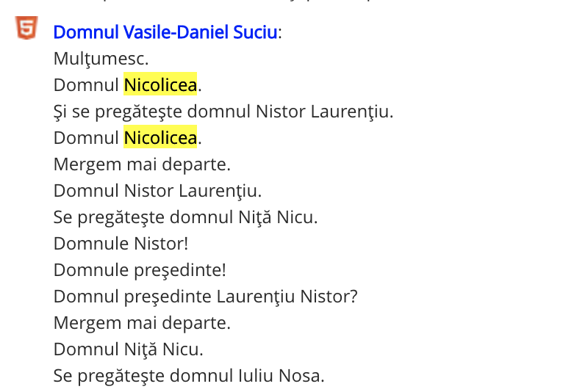The image size is (563, 392).
Task: Click the line Se pregăteşte domnul Iuliu Nosa
Action: coord(189,376)
